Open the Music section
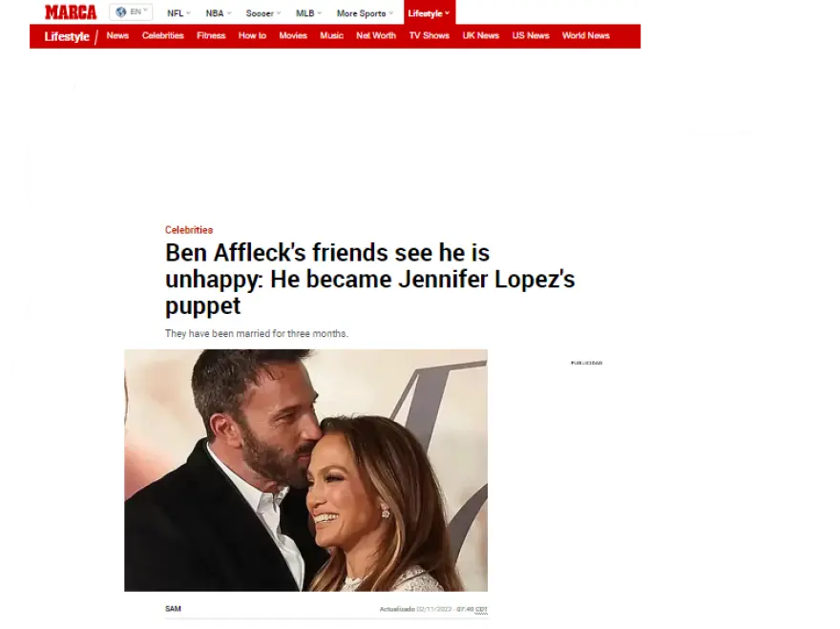 click(x=331, y=35)
